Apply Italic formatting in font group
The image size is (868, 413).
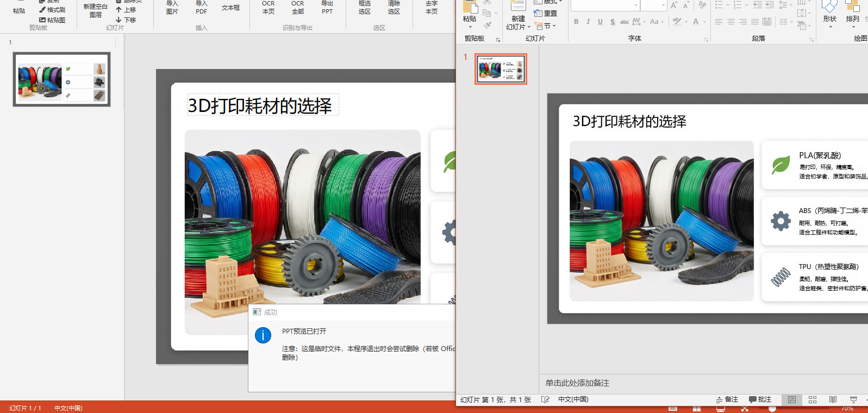coord(588,22)
